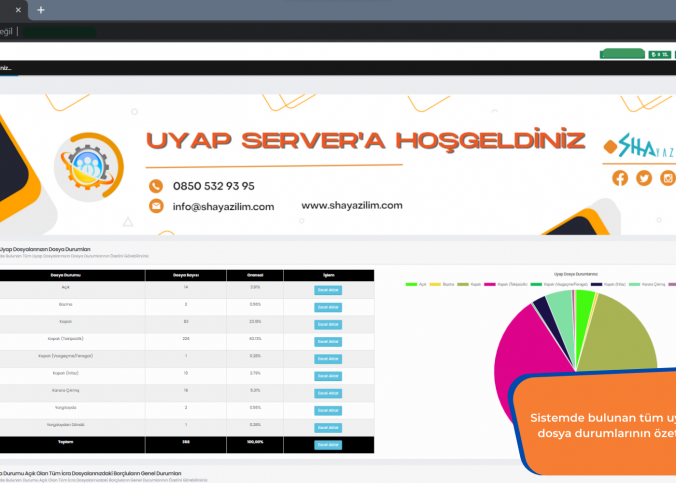Click the Yargıtaydan Döndü status cell
The width and height of the screenshot is (676, 483).
coord(66,425)
